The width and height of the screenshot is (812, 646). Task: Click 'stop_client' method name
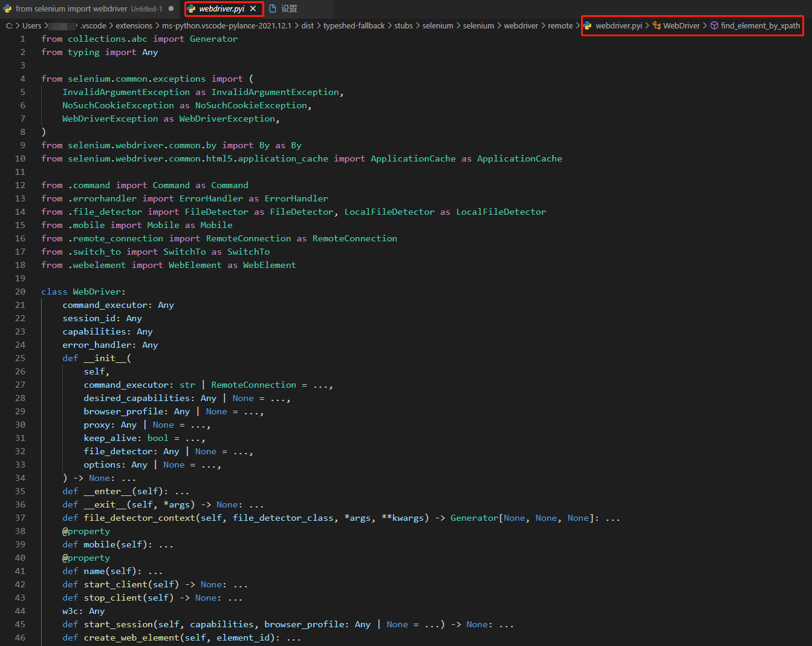[113, 598]
